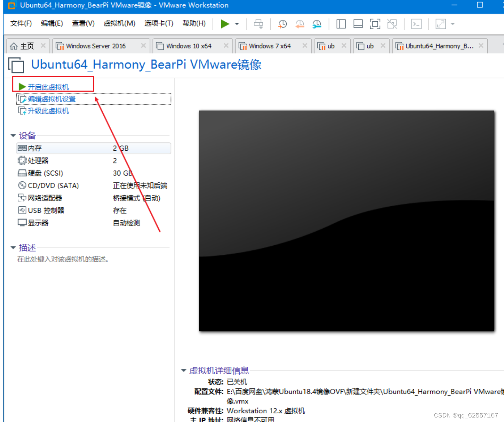Select the 网络适配器 device row
This screenshot has height=422, width=504.
(94, 198)
